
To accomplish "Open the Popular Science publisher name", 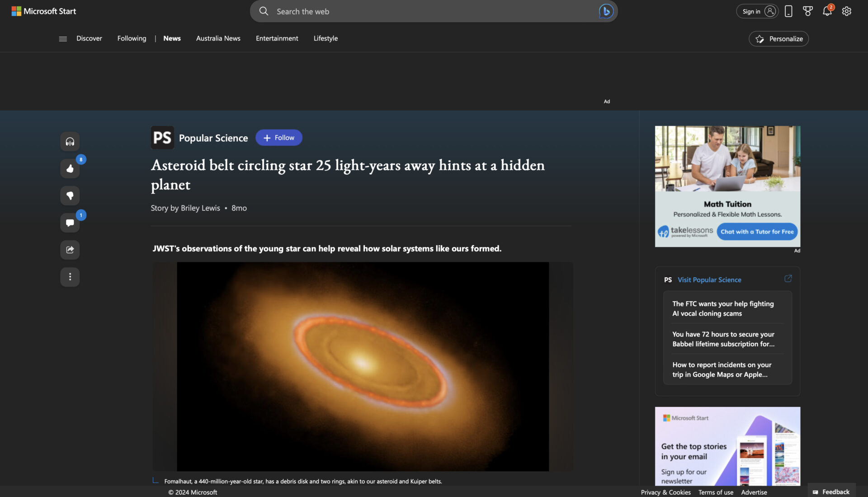I will click(x=213, y=138).
